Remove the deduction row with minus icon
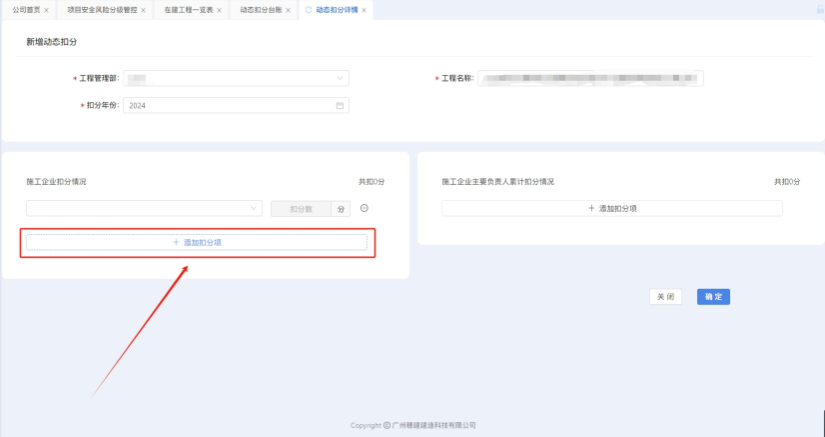This screenshot has width=825, height=437. 365,208
